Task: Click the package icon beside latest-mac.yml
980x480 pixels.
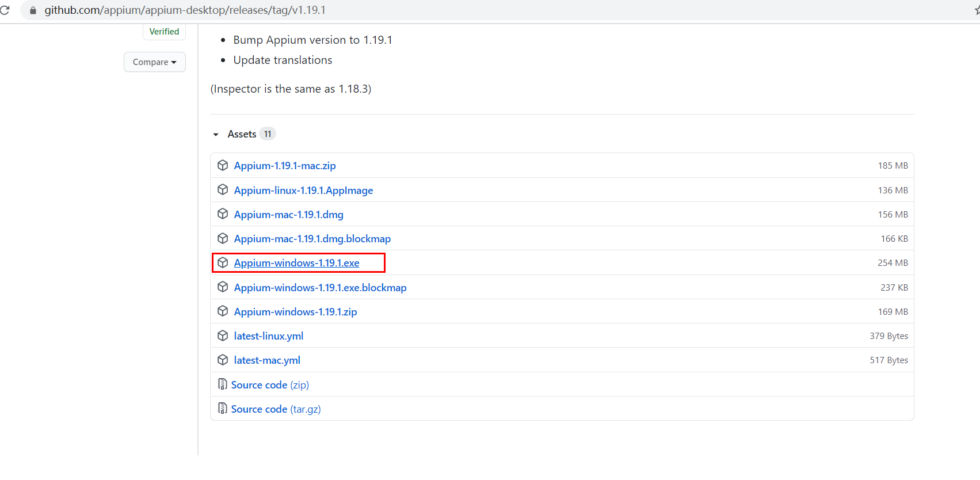Action: tap(223, 360)
